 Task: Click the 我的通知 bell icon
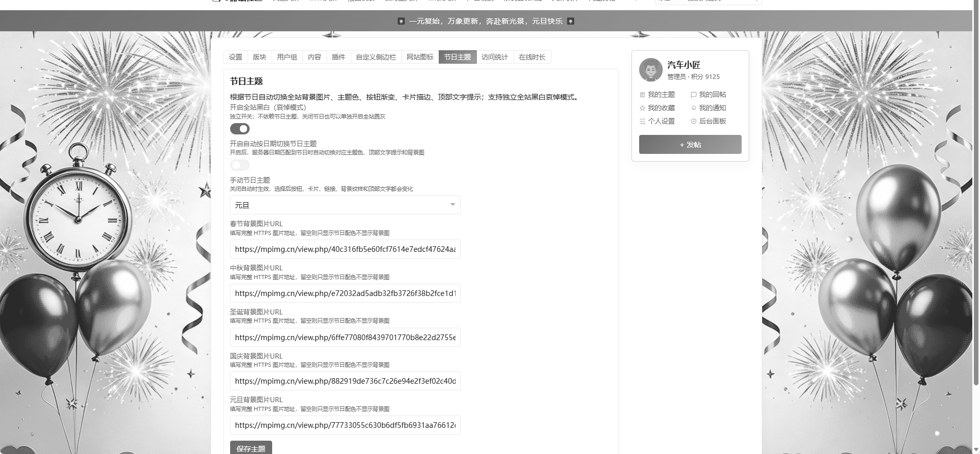[693, 108]
